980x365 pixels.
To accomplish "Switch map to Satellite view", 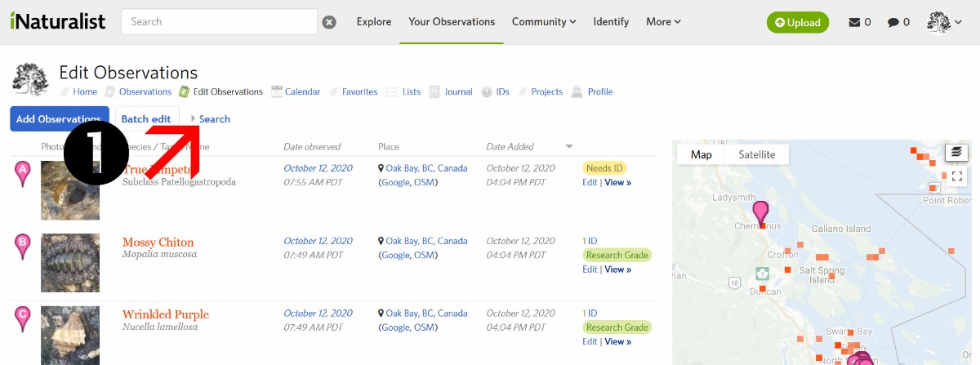I will click(x=756, y=154).
